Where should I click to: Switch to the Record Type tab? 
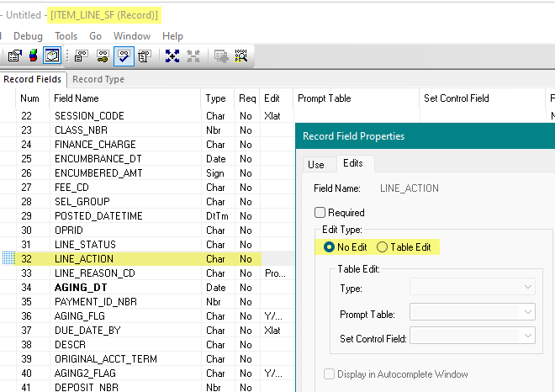pos(98,79)
